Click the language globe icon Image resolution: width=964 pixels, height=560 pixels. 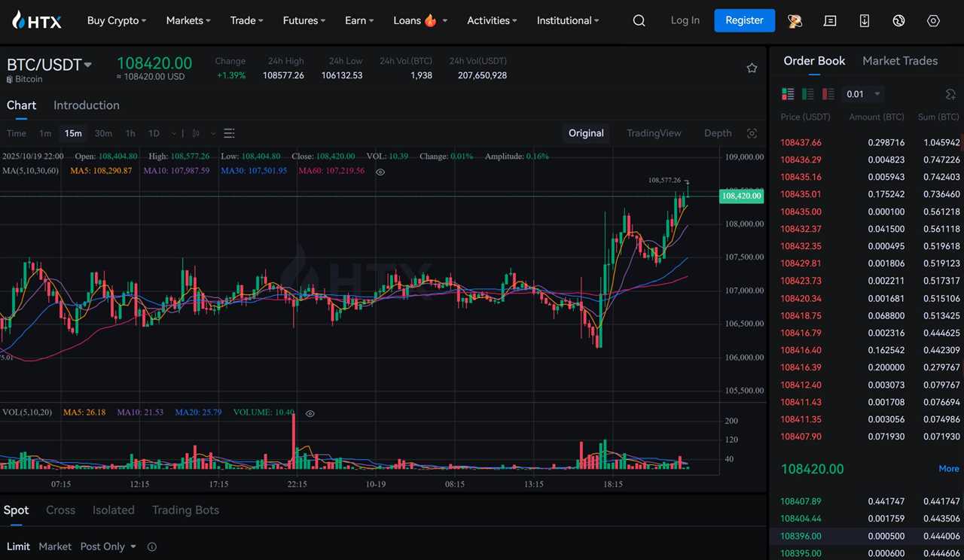(898, 21)
